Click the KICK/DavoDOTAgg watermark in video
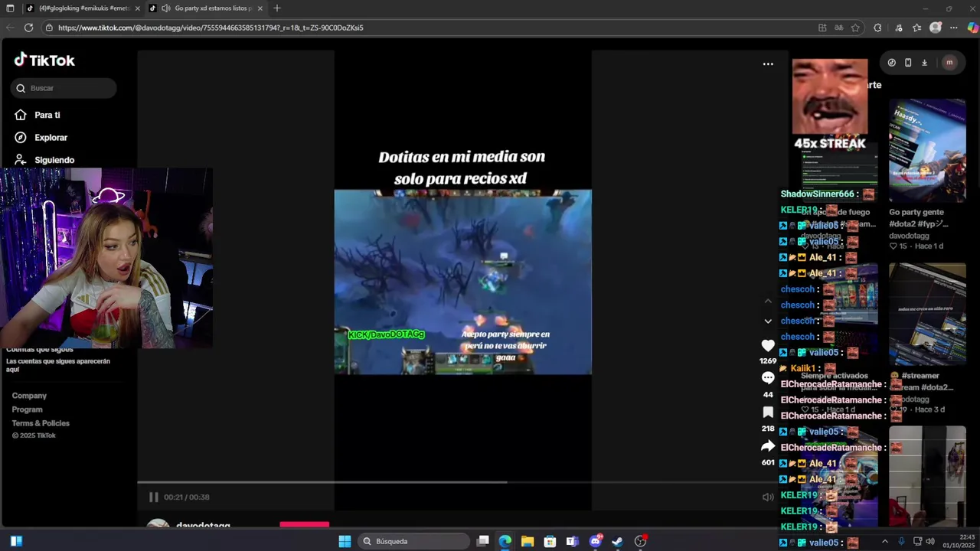The image size is (980, 551). pyautogui.click(x=386, y=334)
